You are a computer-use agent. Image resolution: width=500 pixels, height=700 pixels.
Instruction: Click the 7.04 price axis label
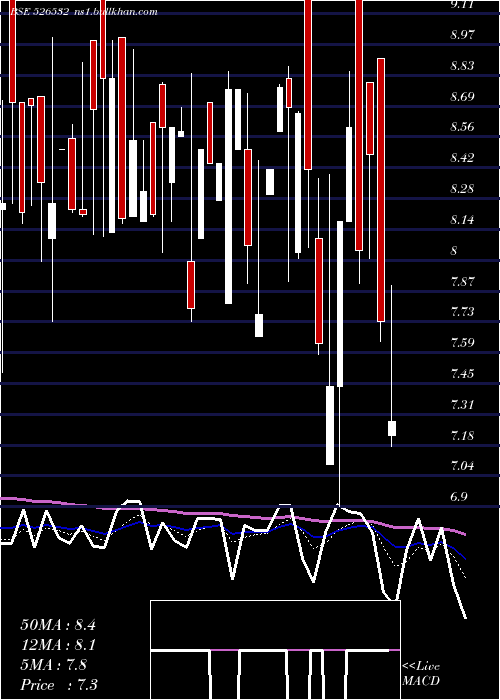[463, 466]
